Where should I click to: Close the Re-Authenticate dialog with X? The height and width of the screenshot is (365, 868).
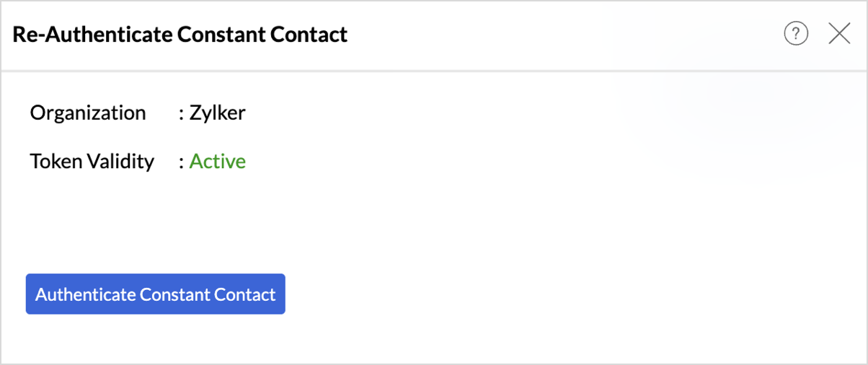[839, 33]
